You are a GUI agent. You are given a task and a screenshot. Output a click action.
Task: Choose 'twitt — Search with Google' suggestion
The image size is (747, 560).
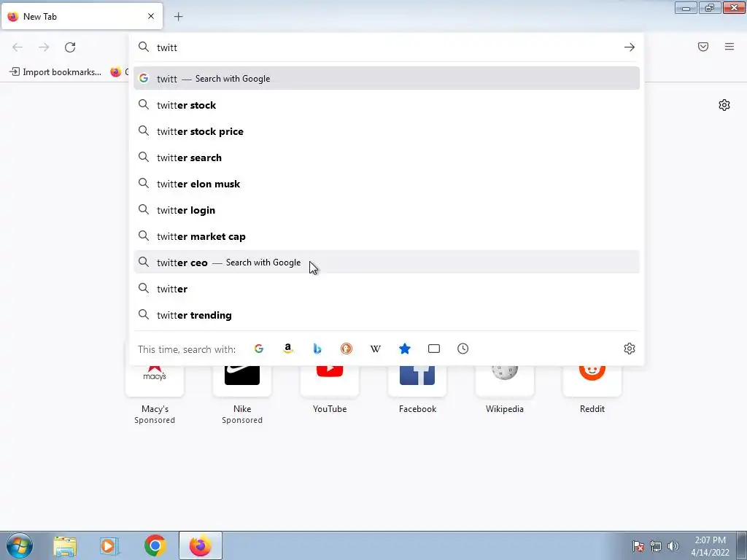coord(387,79)
